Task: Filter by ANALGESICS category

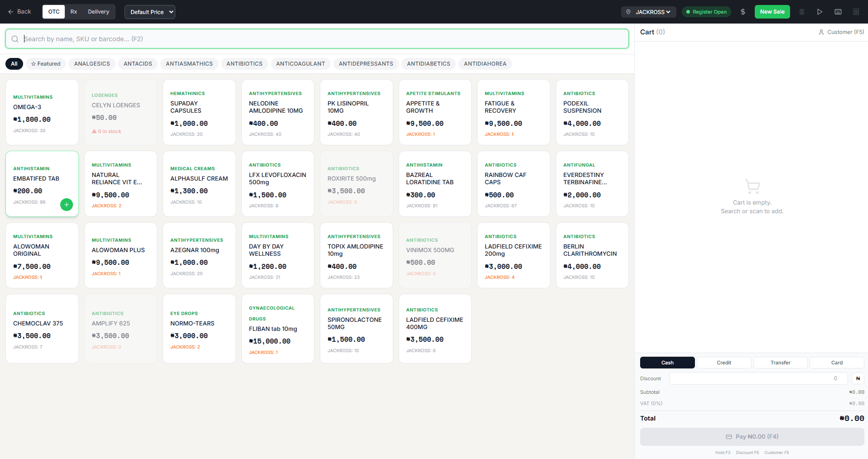Action: point(92,64)
